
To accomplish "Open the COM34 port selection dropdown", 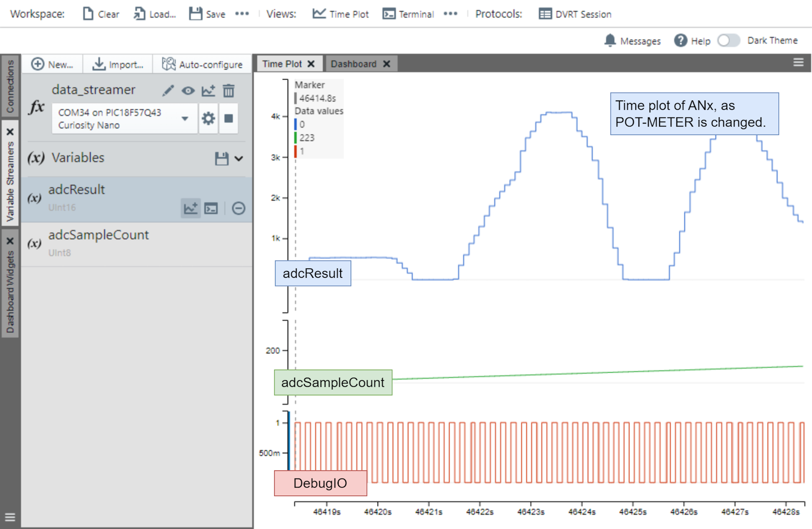I will click(185, 119).
